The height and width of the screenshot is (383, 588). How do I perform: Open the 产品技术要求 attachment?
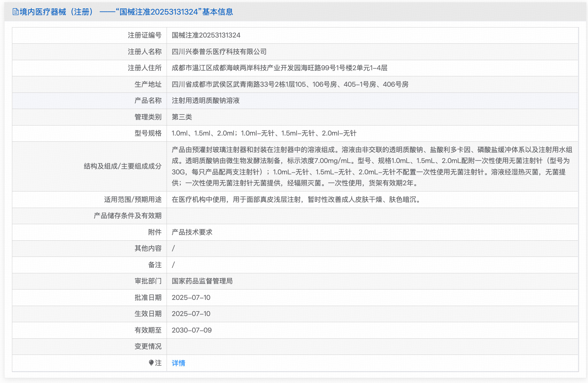point(192,232)
